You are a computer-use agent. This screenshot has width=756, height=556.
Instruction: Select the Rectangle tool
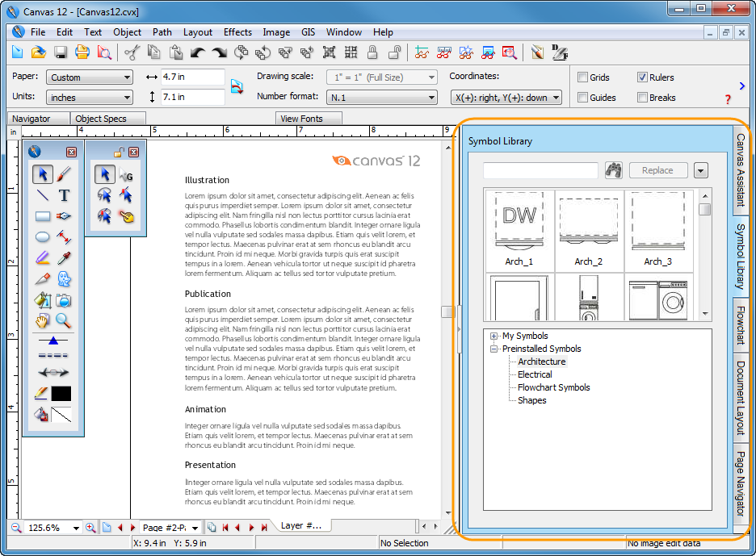[43, 216]
